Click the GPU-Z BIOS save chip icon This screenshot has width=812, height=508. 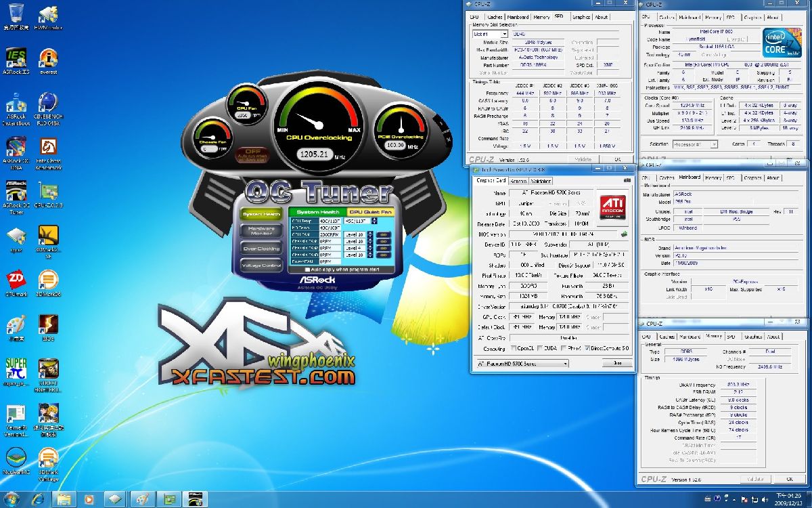pyautogui.click(x=624, y=234)
